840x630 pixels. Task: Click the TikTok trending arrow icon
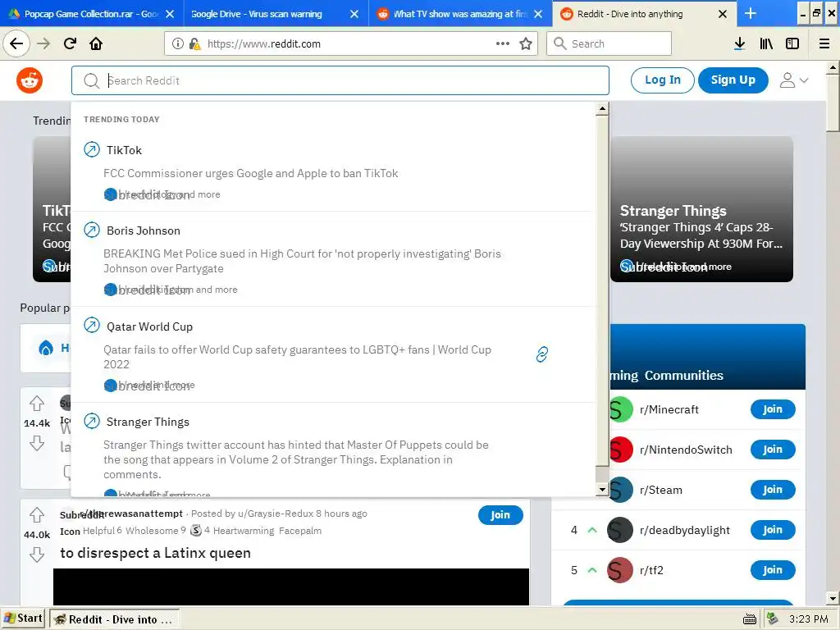pos(92,149)
